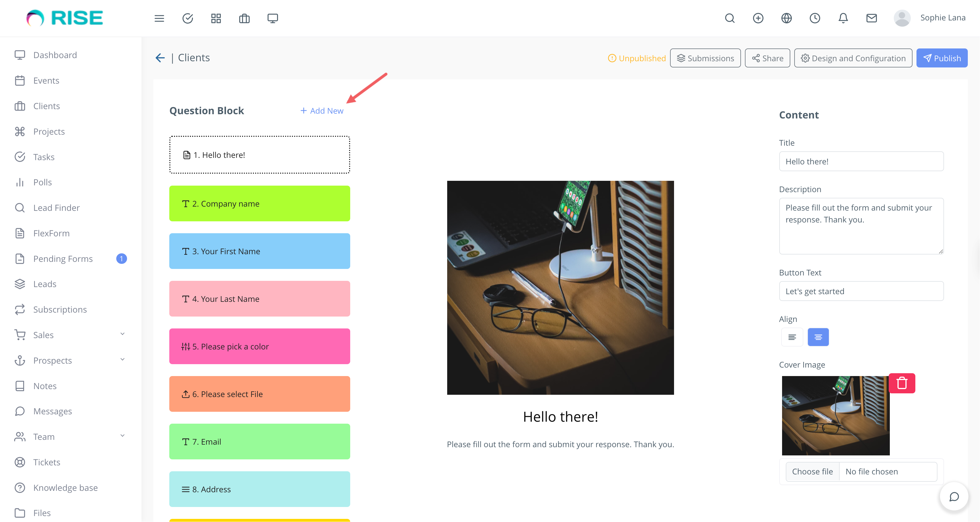Open FlexForm in the sidebar

51,233
